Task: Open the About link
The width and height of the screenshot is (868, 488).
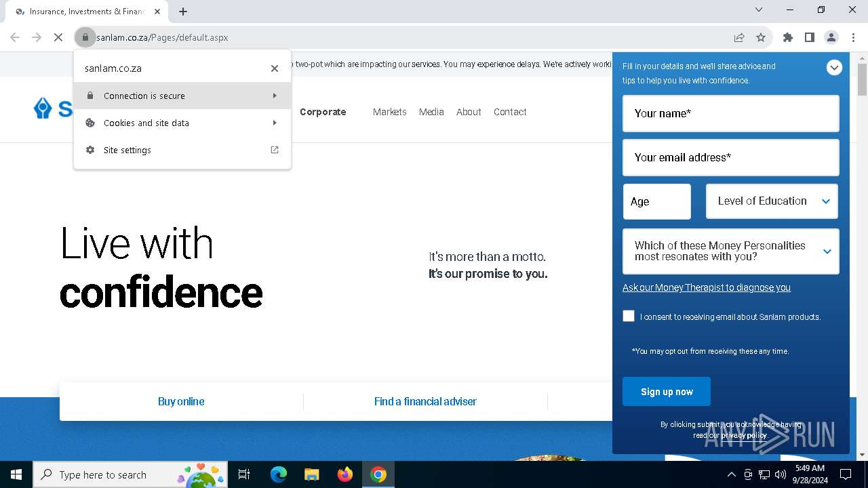Action: click(469, 112)
